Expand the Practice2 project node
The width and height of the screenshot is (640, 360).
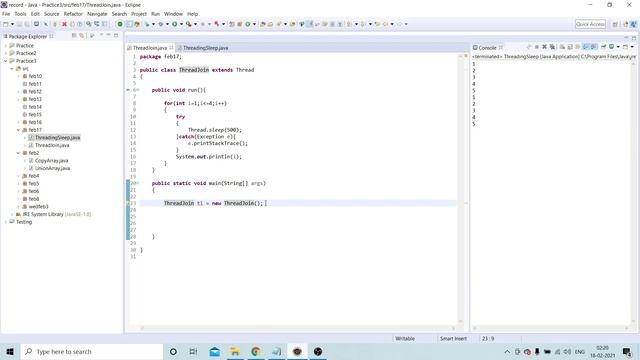tap(6, 53)
